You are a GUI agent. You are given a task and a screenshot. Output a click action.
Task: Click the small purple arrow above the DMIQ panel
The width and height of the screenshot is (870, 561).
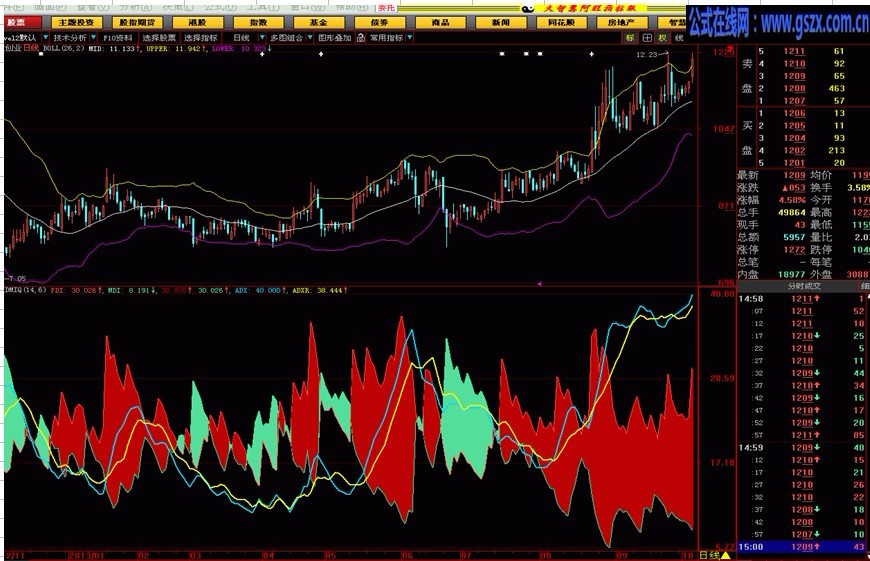point(539,284)
